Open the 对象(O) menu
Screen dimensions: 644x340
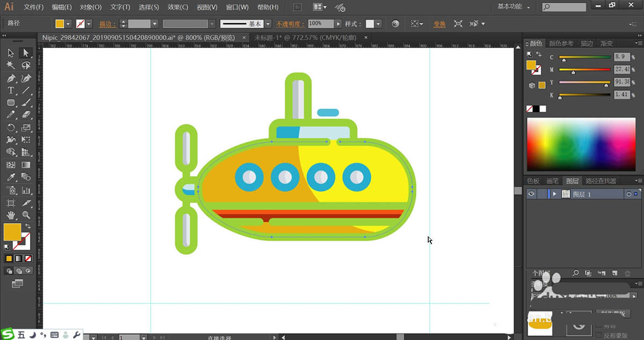tap(91, 7)
